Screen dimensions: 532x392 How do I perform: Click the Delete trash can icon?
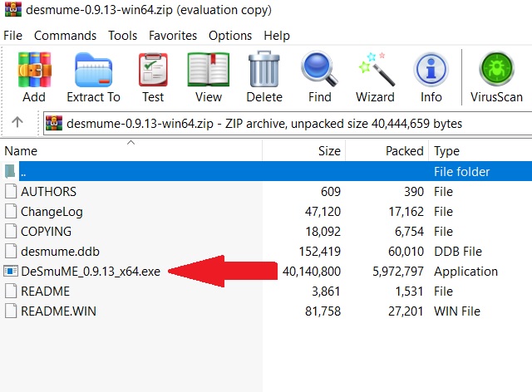(264, 76)
